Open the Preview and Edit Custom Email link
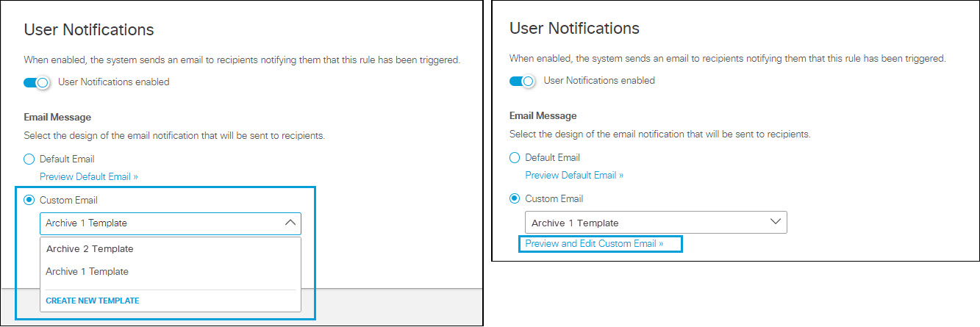Screen dimensions: 980x327 tap(594, 243)
